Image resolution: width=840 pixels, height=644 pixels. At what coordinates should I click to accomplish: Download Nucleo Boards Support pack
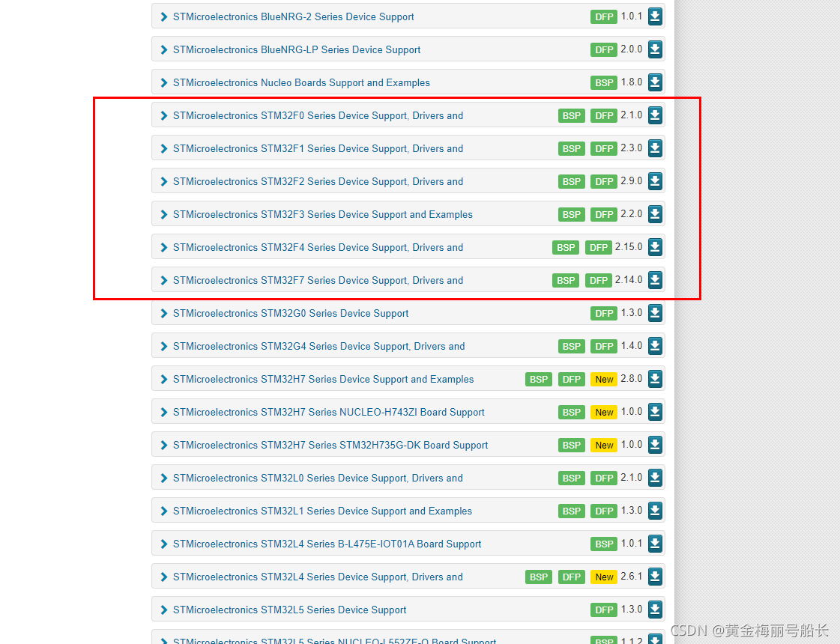pos(655,82)
